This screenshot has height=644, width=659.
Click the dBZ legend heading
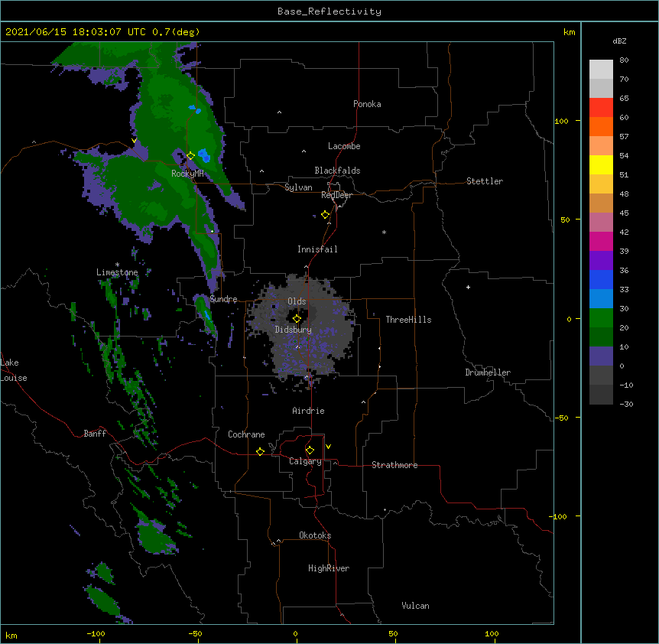619,41
